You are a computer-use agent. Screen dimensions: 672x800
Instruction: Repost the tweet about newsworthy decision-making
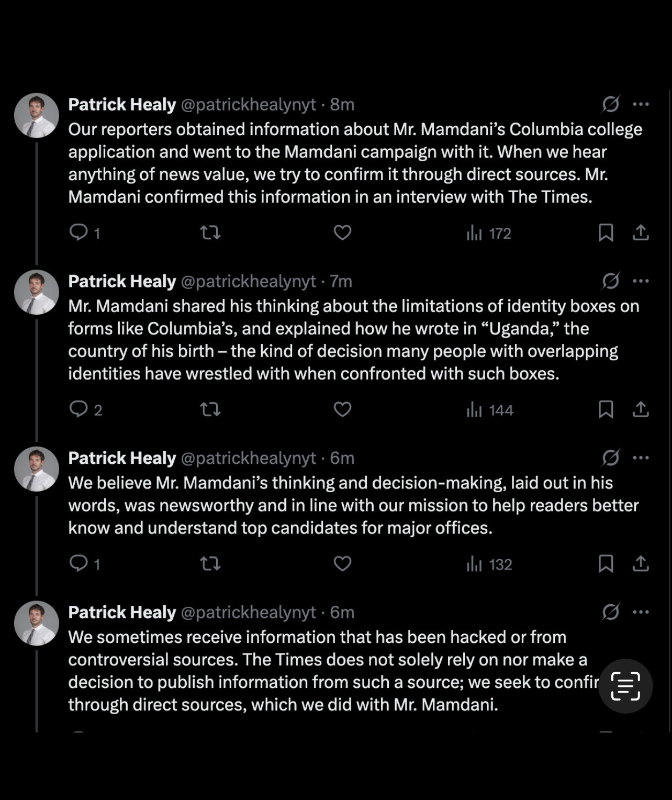(210, 563)
